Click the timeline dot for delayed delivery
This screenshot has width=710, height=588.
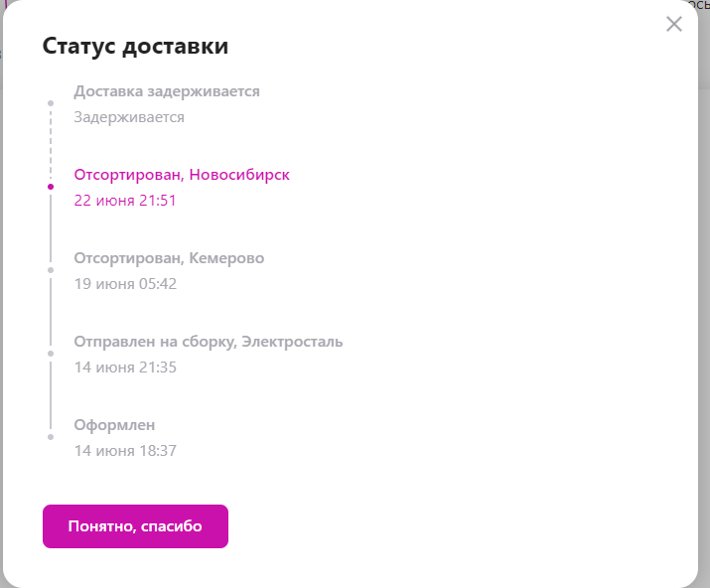point(51,102)
